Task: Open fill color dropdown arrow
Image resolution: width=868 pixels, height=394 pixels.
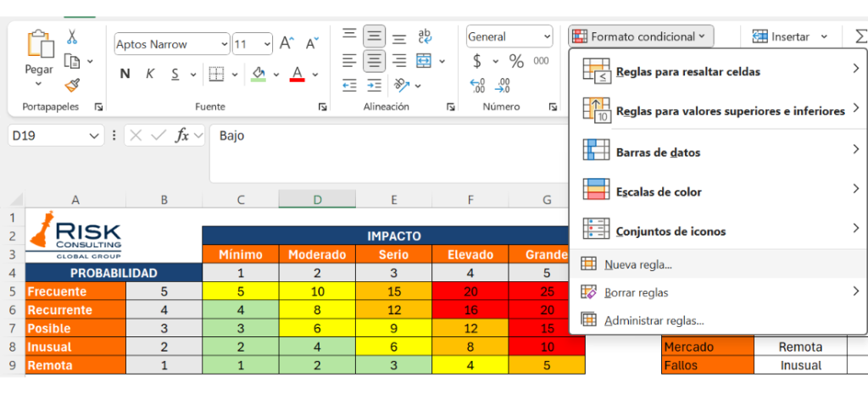Action: 276,75
